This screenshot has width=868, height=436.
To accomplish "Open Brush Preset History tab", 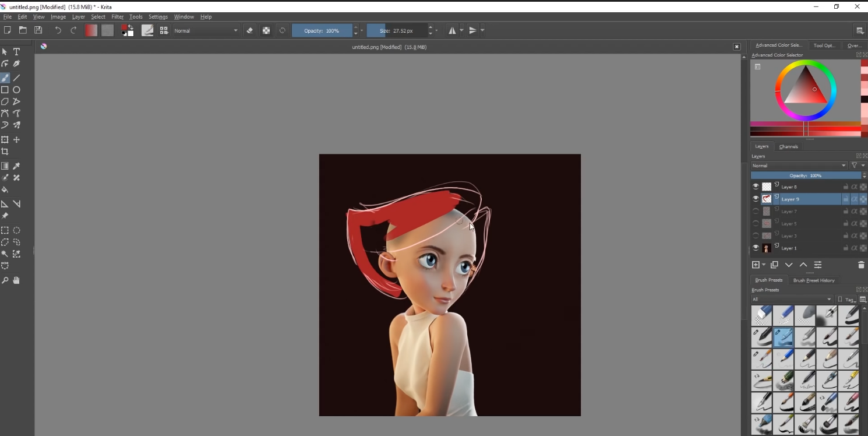I will [813, 280].
